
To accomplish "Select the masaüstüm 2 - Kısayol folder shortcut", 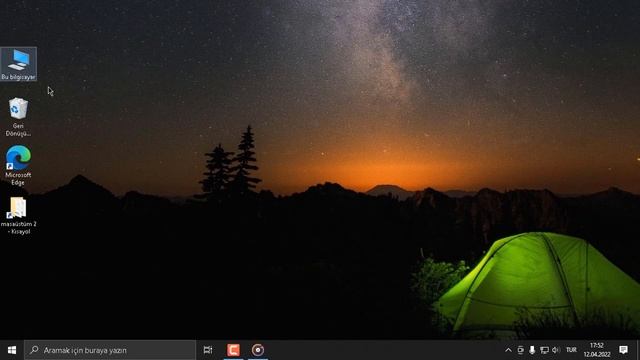I will pyautogui.click(x=18, y=216).
